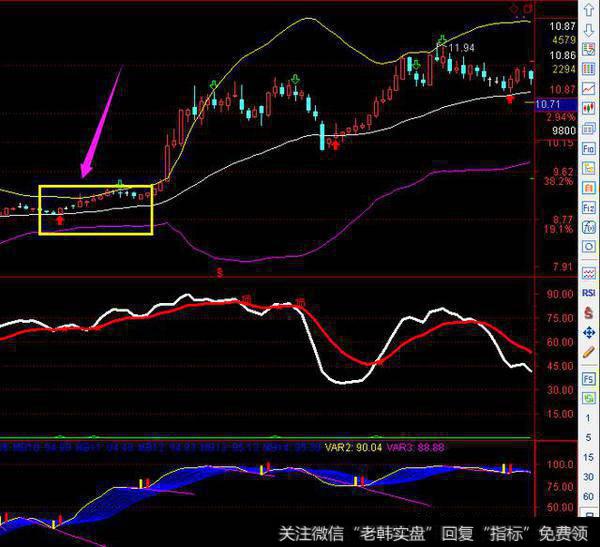Click the FS icon in sidebar

click(589, 379)
